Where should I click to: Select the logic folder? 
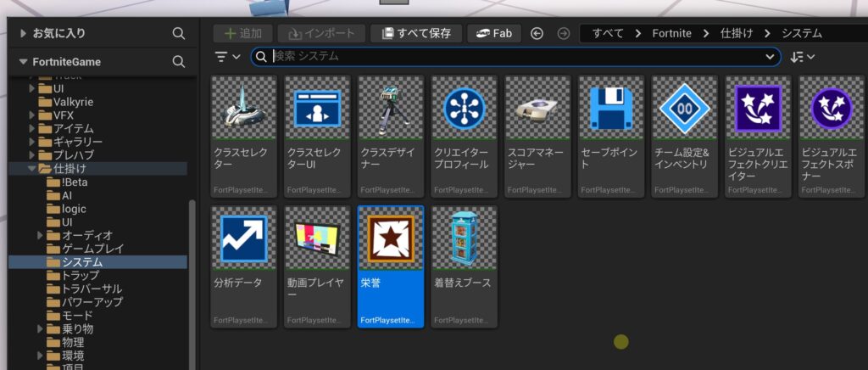(74, 209)
